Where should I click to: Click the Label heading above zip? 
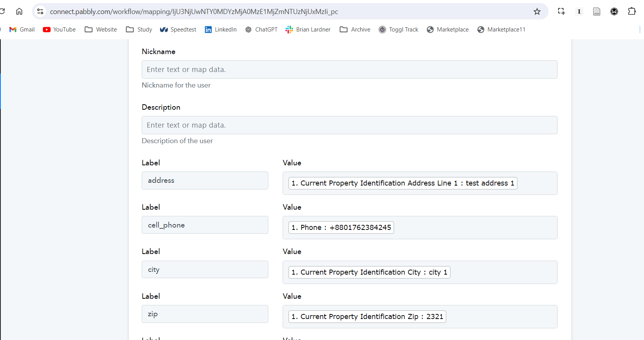tap(151, 296)
